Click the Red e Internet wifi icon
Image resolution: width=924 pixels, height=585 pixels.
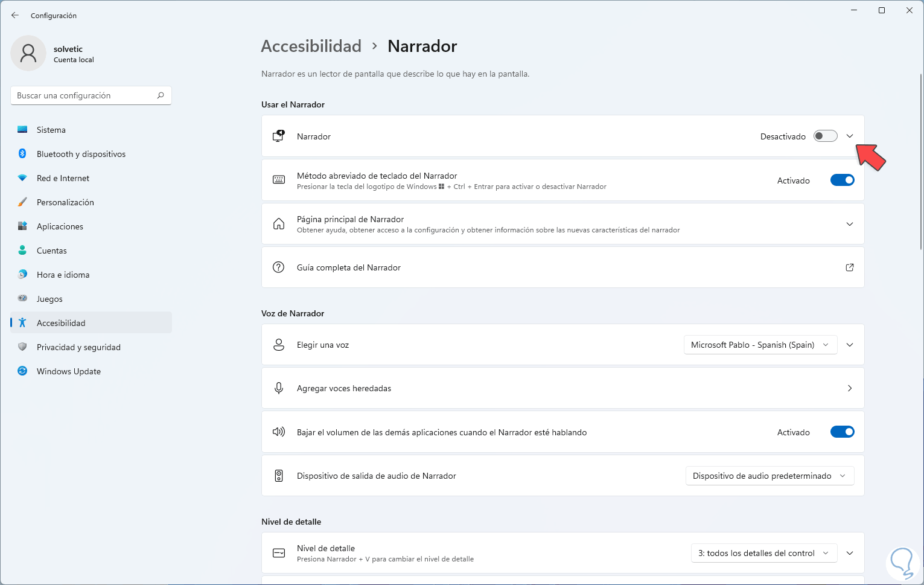(x=22, y=178)
